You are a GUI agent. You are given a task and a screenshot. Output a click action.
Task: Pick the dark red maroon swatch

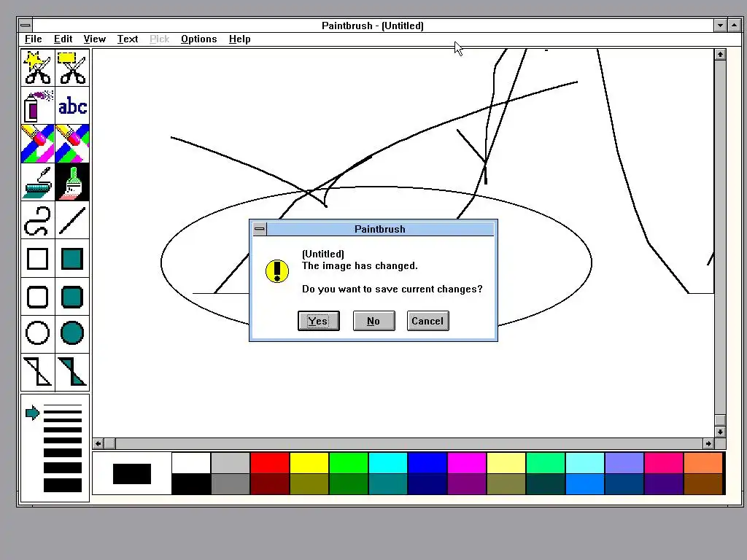(270, 484)
